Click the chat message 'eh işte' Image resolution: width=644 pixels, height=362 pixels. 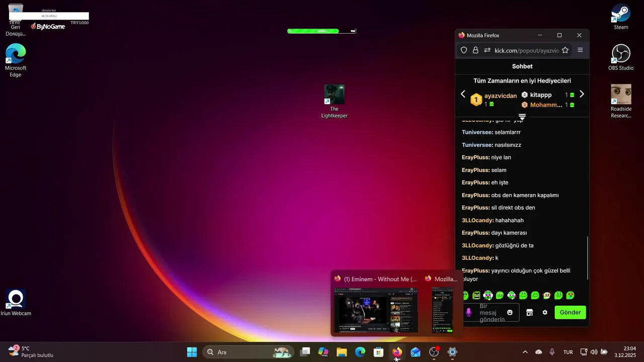pos(500,183)
